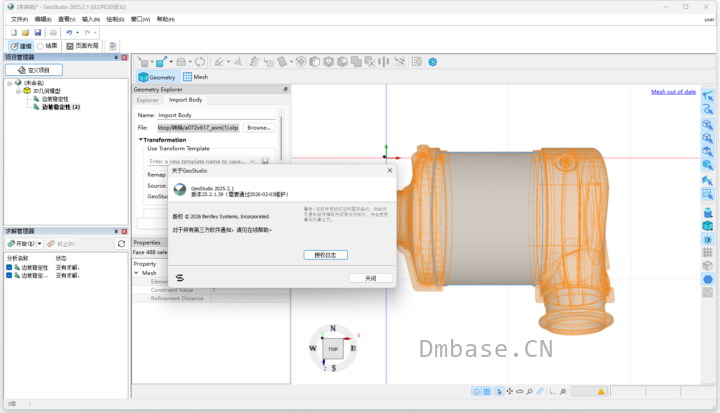This screenshot has height=413, width=720.
Task: Click the 授权日志 button in About dialog
Action: click(326, 255)
